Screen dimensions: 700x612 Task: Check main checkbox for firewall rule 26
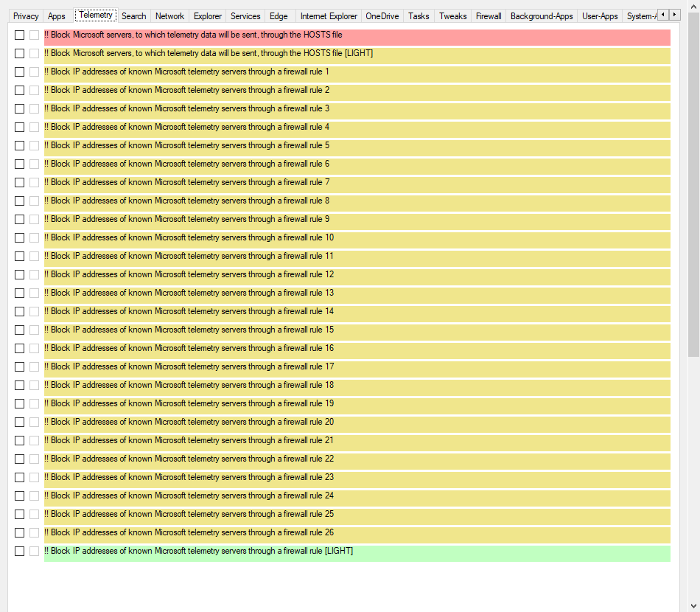[20, 532]
